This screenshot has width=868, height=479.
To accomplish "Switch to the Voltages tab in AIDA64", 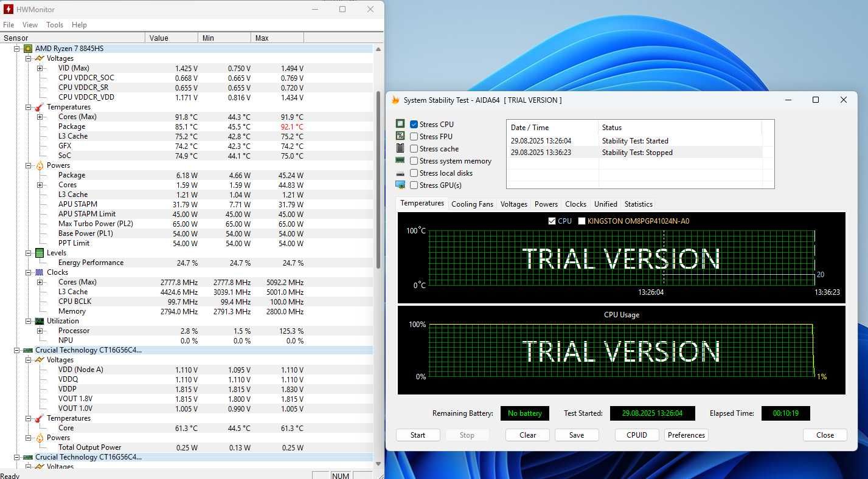I will click(513, 204).
